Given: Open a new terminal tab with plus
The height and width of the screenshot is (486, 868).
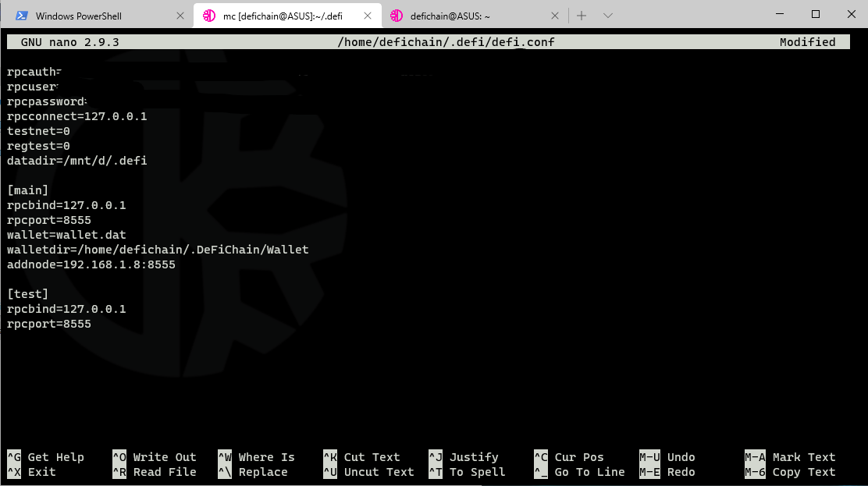Looking at the screenshot, I should [x=582, y=16].
